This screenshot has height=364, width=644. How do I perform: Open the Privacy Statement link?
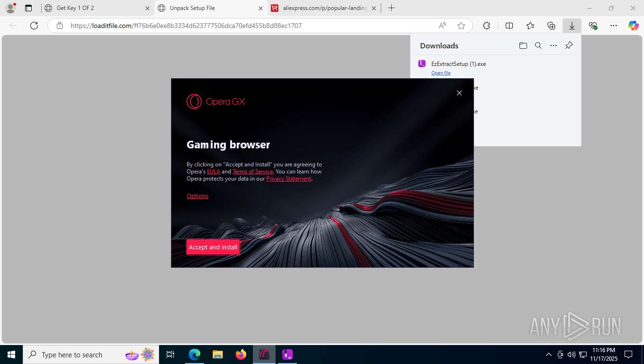(x=288, y=179)
